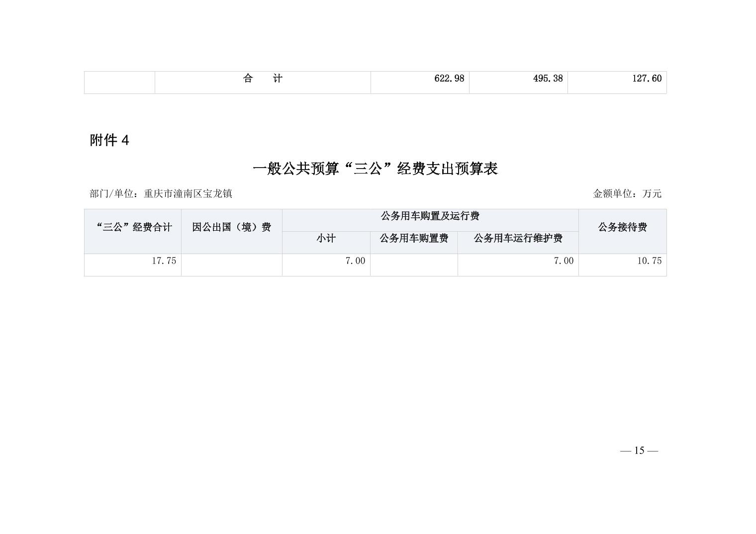Select the 公务接待费 column header
The height and width of the screenshot is (534, 756).
click(x=622, y=228)
